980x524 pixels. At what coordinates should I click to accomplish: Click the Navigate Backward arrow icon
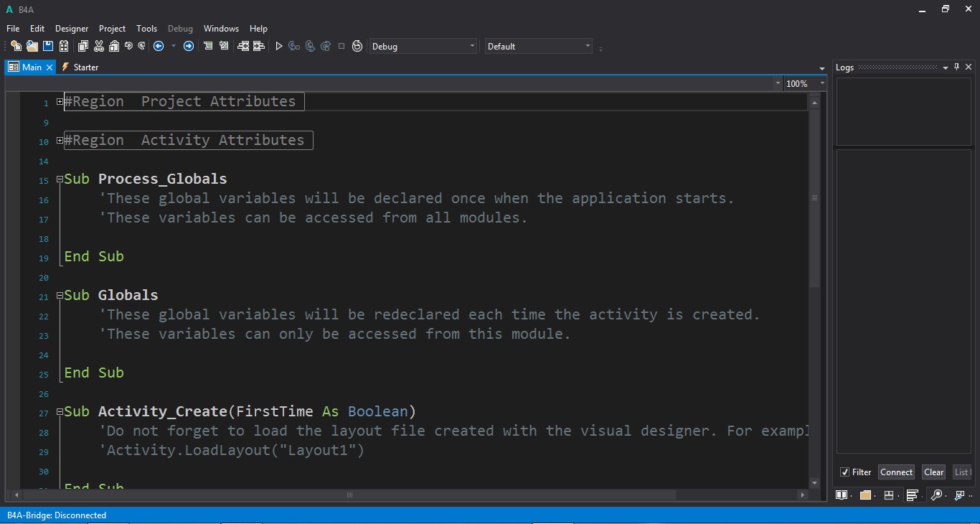[159, 46]
